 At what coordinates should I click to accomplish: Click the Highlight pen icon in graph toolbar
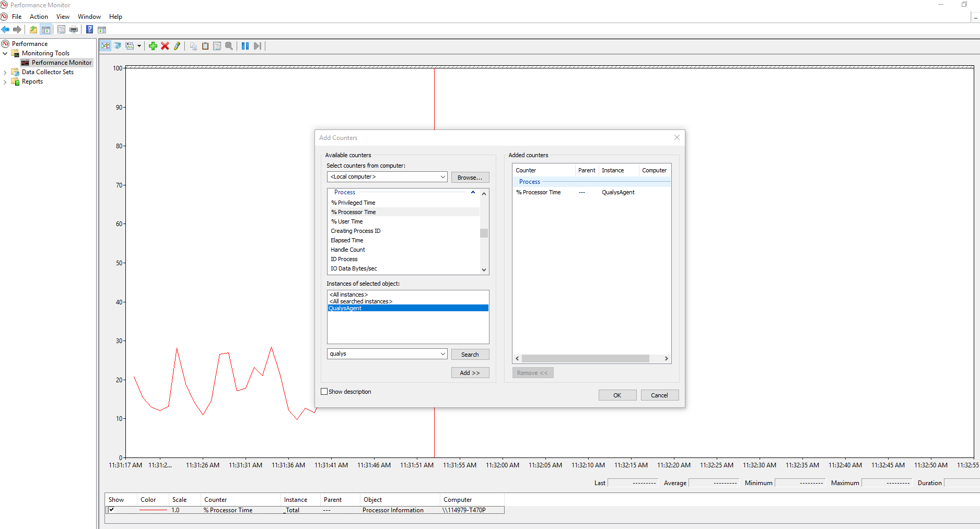pyautogui.click(x=177, y=46)
